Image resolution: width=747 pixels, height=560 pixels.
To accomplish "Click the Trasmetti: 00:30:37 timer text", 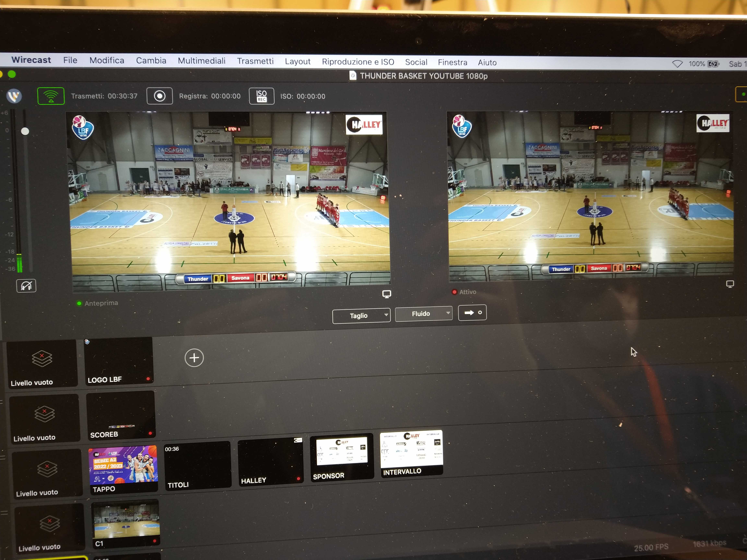I will click(x=104, y=96).
